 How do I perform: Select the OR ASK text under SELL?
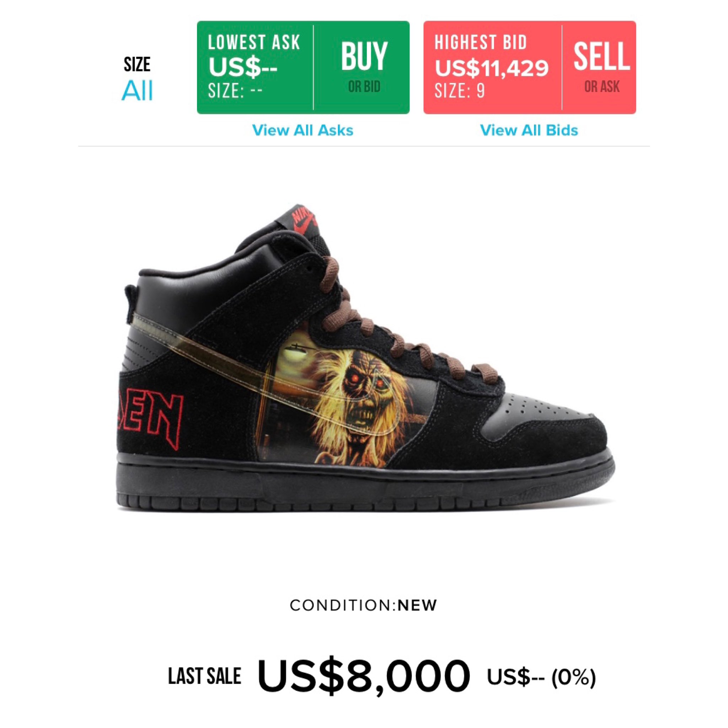pos(602,87)
